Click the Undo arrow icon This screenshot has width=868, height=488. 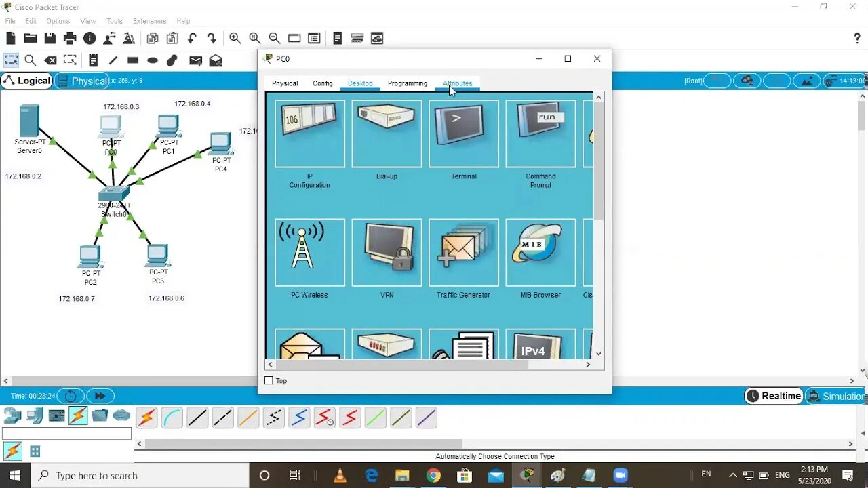tap(192, 39)
